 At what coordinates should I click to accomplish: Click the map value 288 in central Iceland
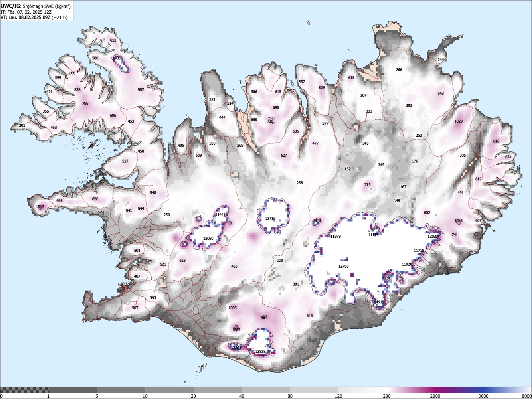tap(300, 183)
